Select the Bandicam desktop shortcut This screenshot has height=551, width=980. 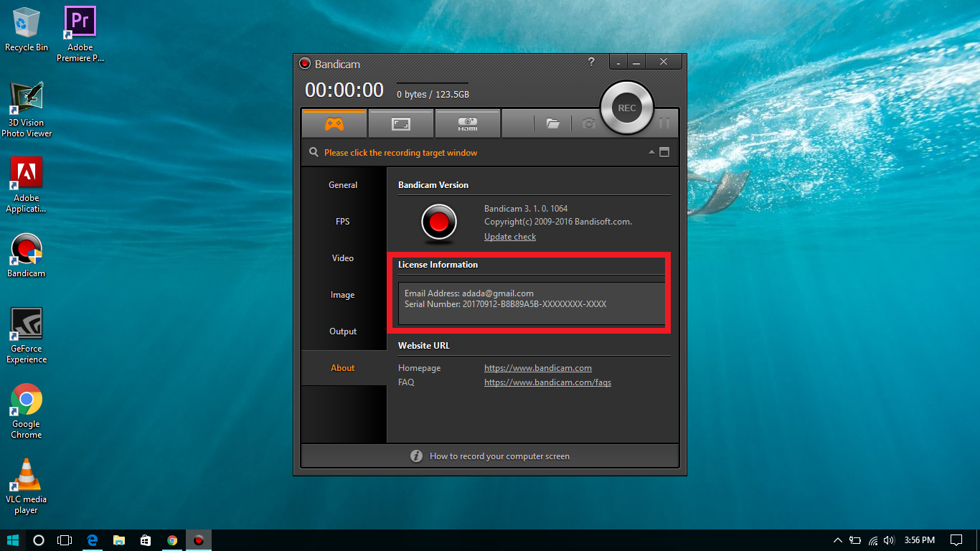click(27, 255)
